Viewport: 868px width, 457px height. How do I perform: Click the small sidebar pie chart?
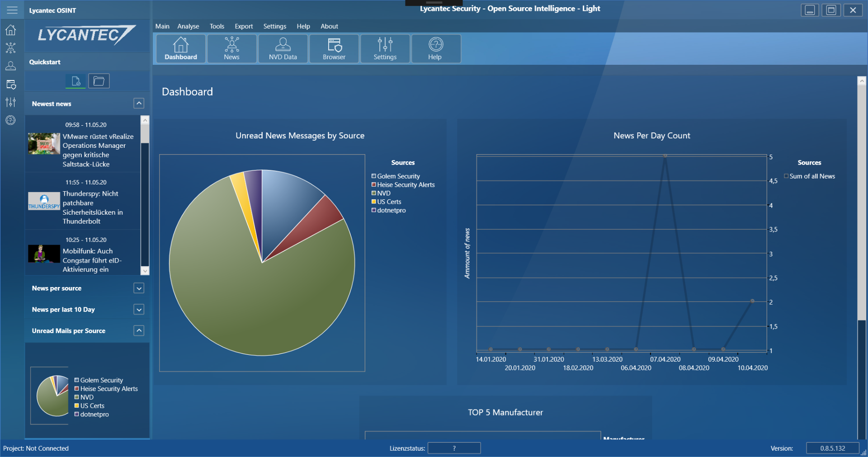(x=53, y=396)
